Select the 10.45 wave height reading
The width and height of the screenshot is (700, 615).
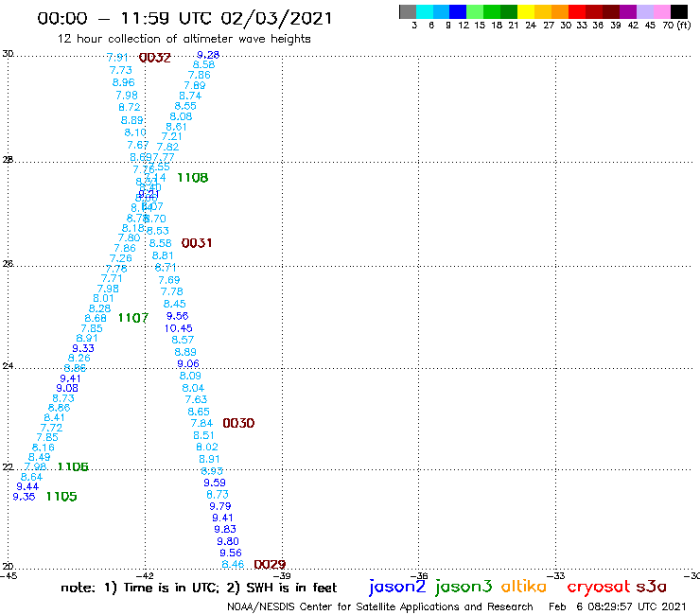pyautogui.click(x=178, y=328)
